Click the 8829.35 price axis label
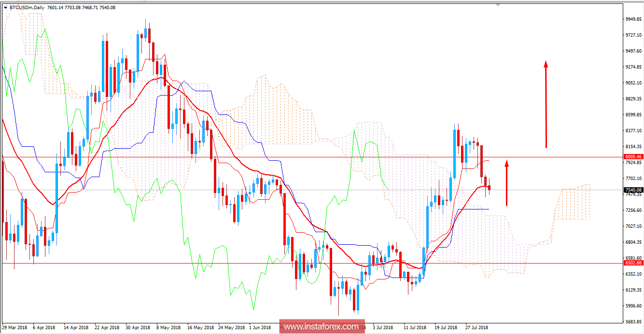This screenshot has width=644, height=334. pos(633,99)
